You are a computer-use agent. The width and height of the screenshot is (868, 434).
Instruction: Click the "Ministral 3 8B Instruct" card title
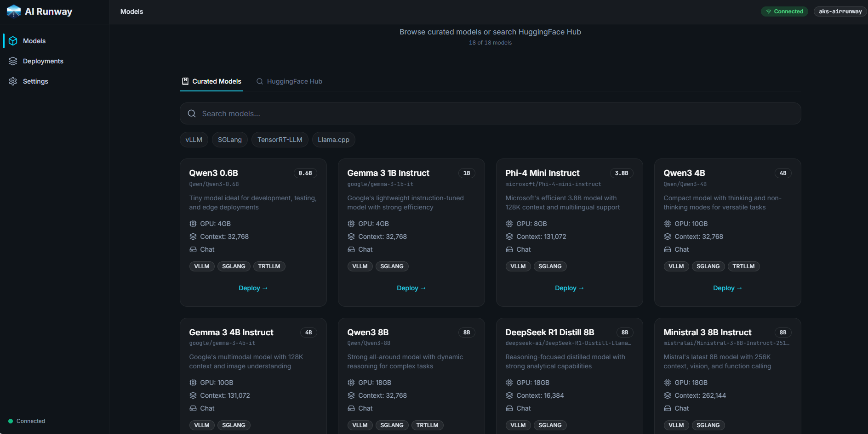tap(708, 333)
